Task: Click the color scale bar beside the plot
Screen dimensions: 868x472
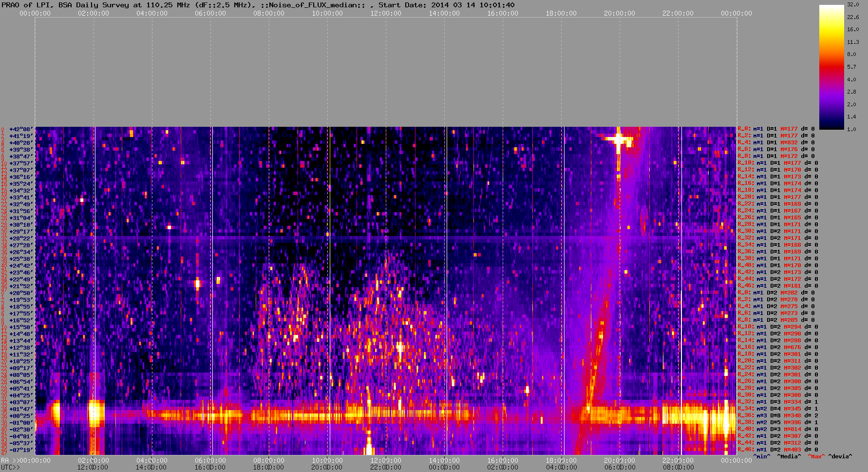Action: [831, 67]
